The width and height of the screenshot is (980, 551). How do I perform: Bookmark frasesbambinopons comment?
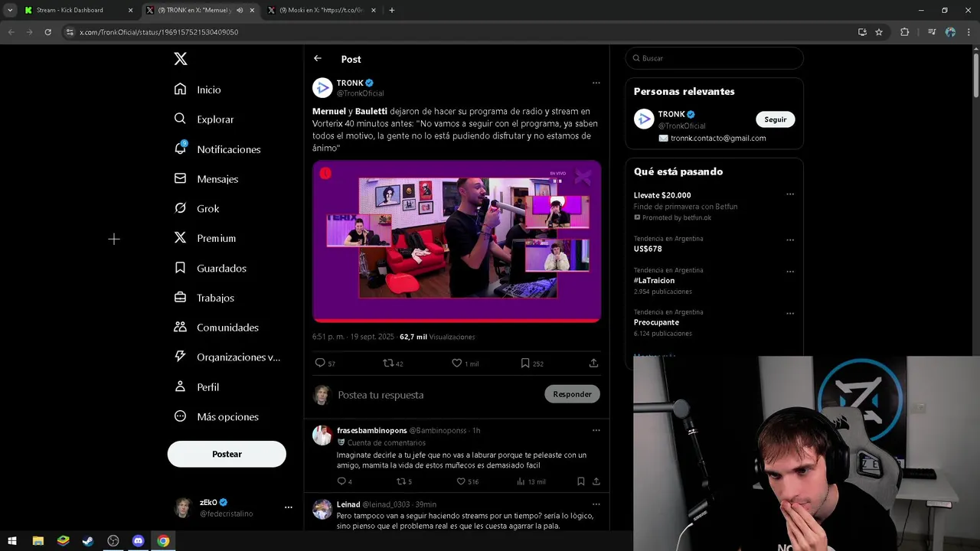[580, 481]
